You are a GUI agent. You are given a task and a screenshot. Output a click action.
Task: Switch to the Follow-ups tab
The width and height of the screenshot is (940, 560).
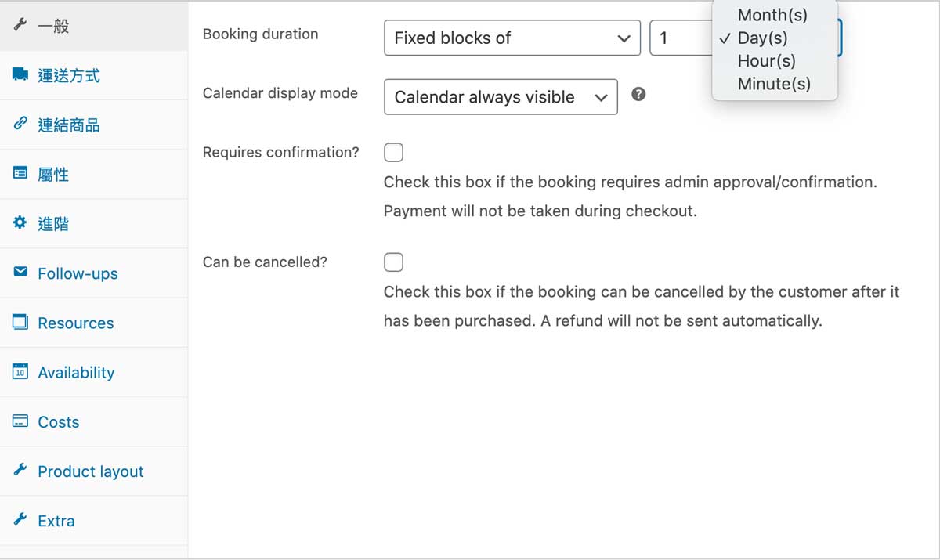[94, 273]
